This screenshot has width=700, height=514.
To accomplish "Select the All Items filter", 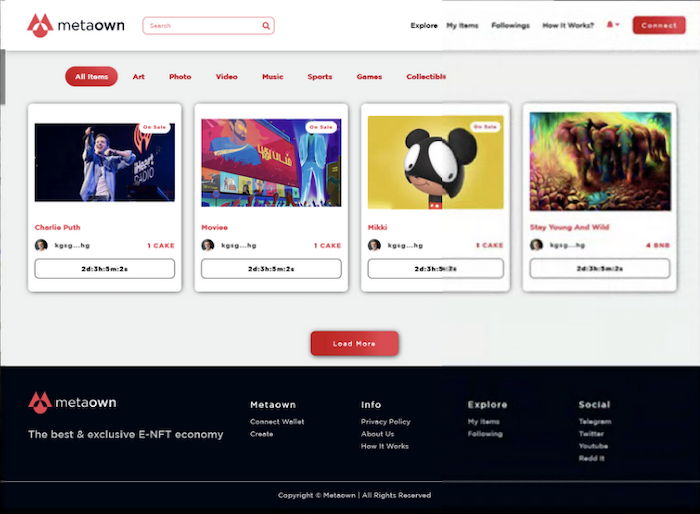I will 91,77.
